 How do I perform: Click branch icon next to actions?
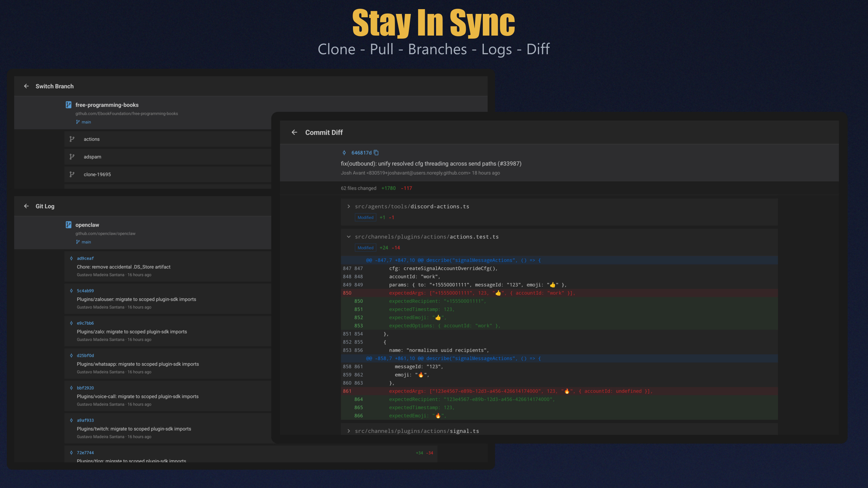pos(72,139)
